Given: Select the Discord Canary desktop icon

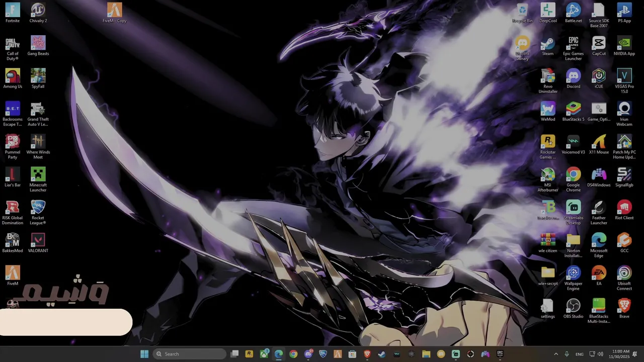Looking at the screenshot, I should 522,48.
